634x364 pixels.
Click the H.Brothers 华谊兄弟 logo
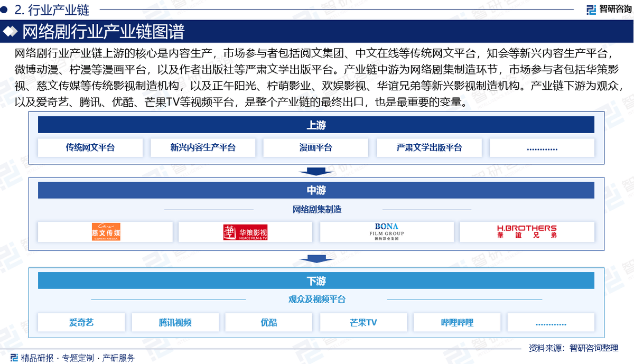pyautogui.click(x=527, y=231)
